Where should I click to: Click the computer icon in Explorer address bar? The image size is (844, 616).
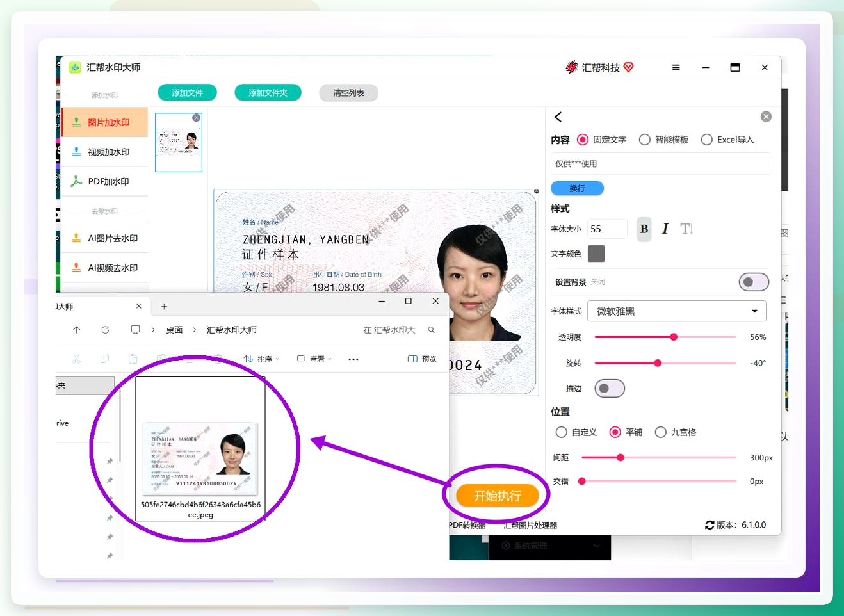pos(135,330)
